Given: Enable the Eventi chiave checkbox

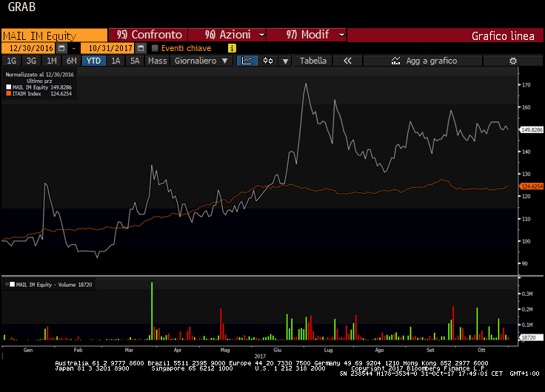Looking at the screenshot, I should point(155,48).
